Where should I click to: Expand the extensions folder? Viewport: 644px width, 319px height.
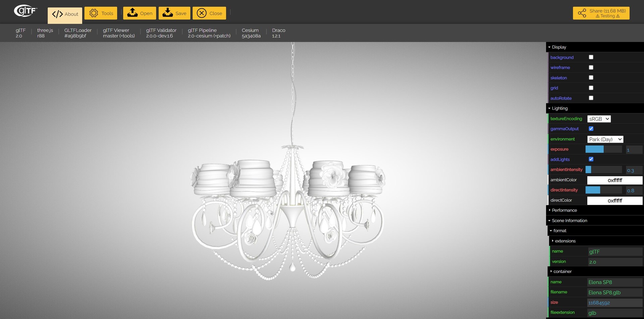tap(597, 241)
